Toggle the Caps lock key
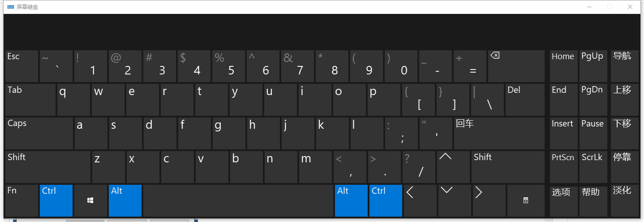The height and width of the screenshot is (222, 644). pyautogui.click(x=39, y=133)
